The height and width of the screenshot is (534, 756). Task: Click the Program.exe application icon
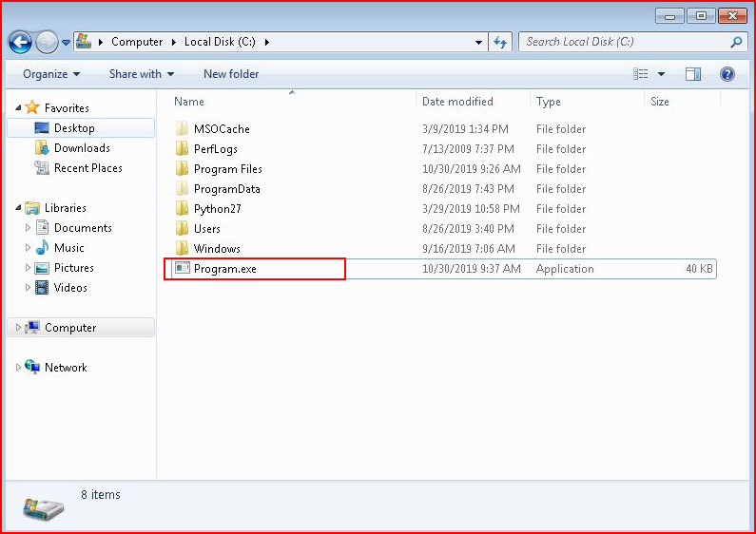tap(183, 268)
